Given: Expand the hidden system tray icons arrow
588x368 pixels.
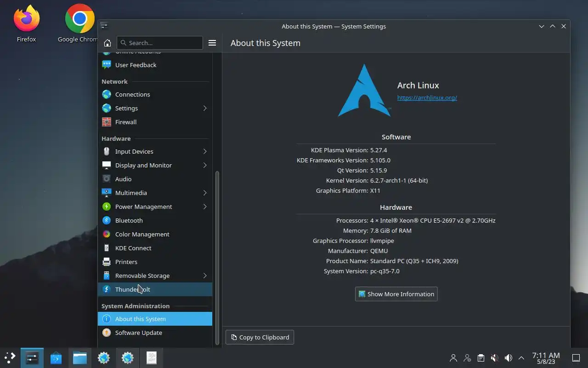Looking at the screenshot, I should click(521, 357).
